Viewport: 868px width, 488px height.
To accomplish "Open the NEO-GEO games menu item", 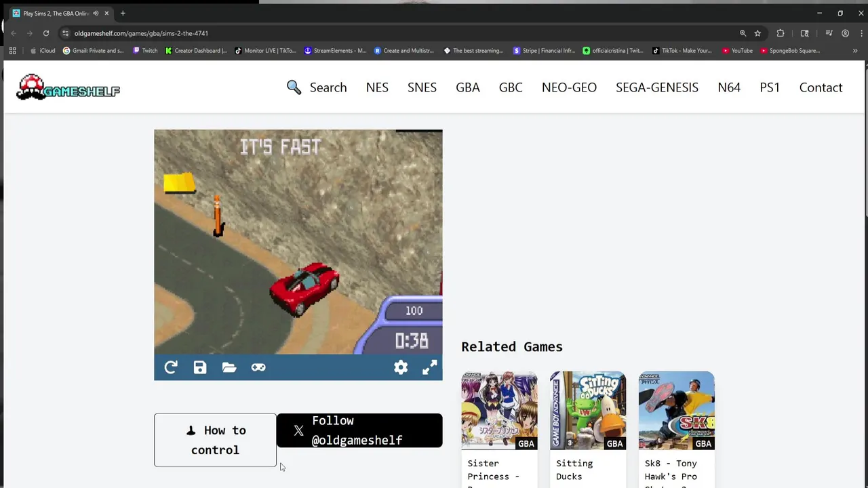I will point(569,87).
